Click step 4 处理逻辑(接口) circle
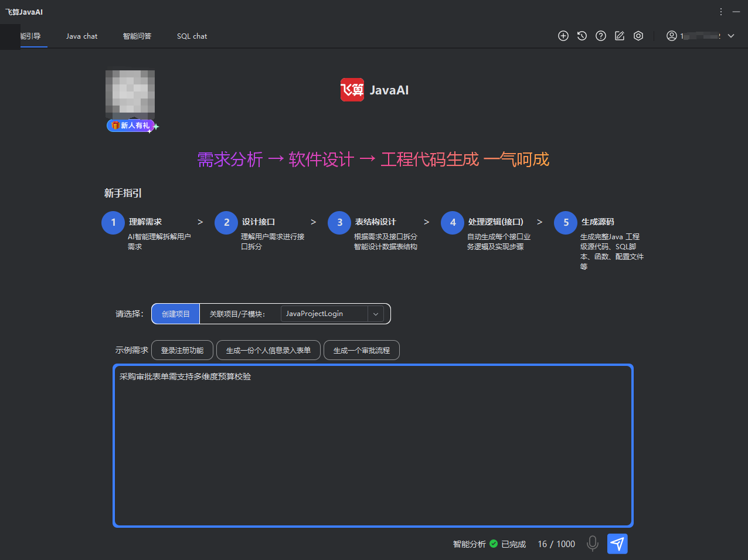Screen dimensions: 748x560 click(x=453, y=222)
